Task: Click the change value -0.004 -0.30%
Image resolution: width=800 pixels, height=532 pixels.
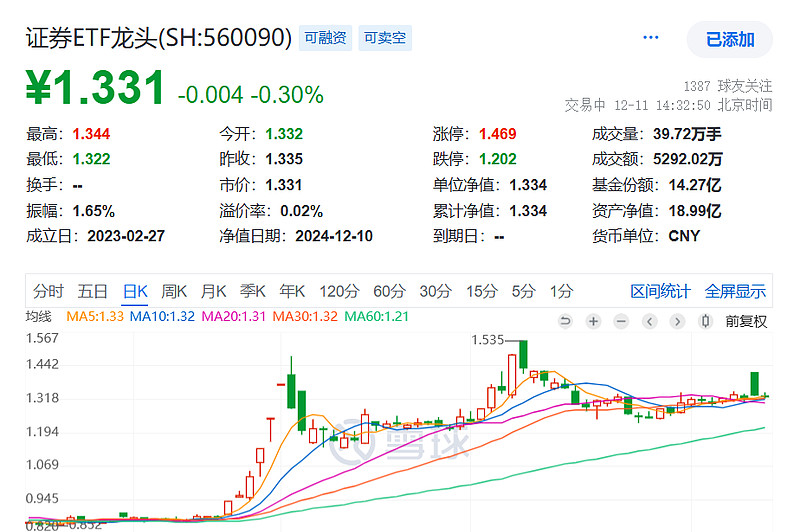Action: point(251,95)
